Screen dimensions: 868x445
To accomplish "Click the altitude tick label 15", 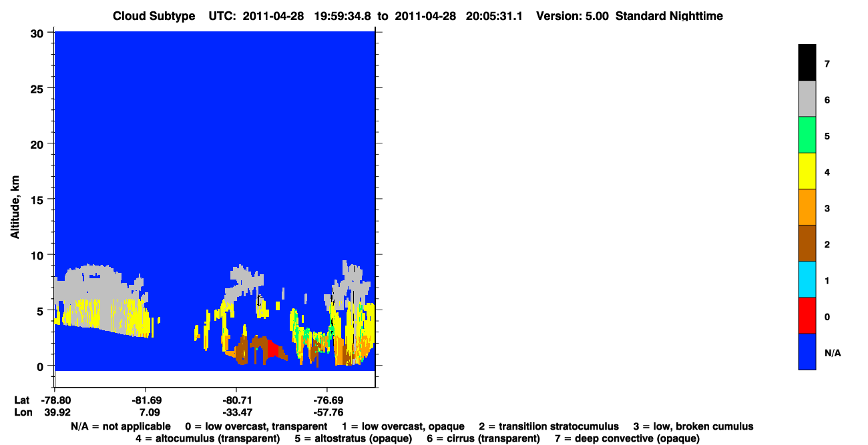I will pos(39,199).
